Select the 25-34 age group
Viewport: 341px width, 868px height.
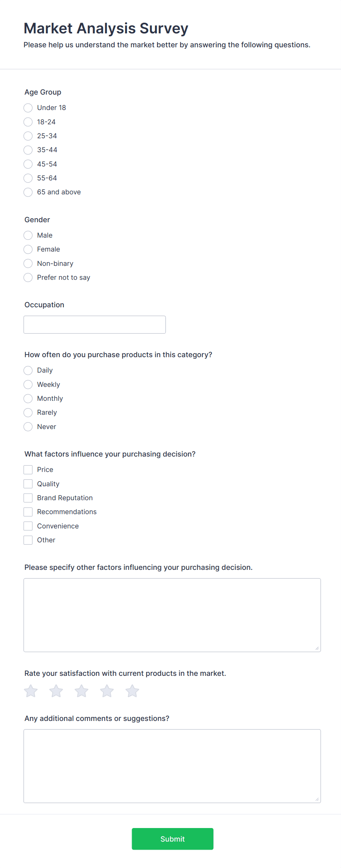pos(28,136)
